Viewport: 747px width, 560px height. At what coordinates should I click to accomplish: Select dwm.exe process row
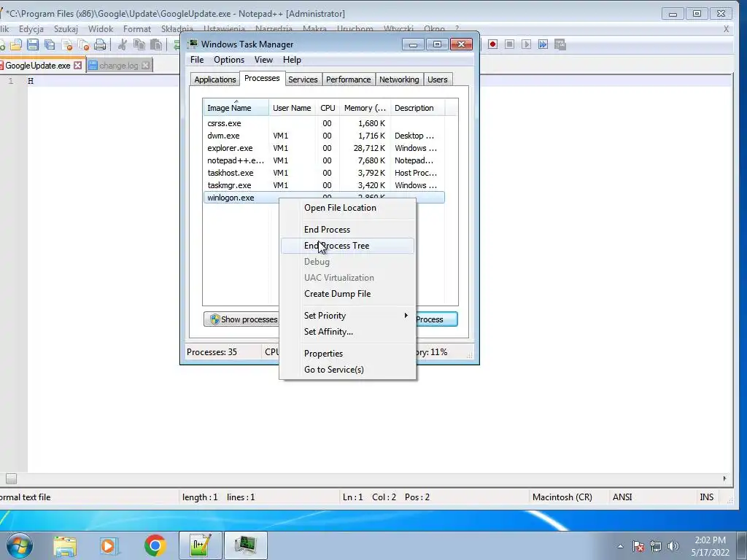pyautogui.click(x=324, y=136)
